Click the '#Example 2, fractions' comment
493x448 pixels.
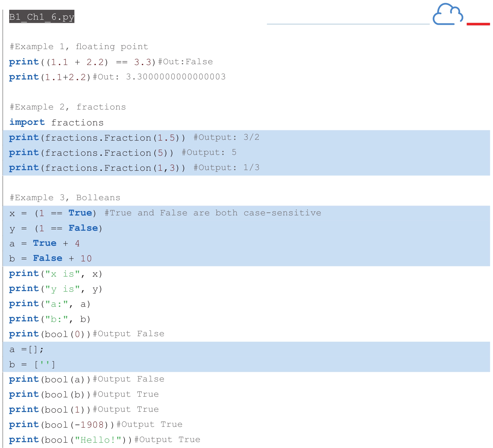(67, 107)
